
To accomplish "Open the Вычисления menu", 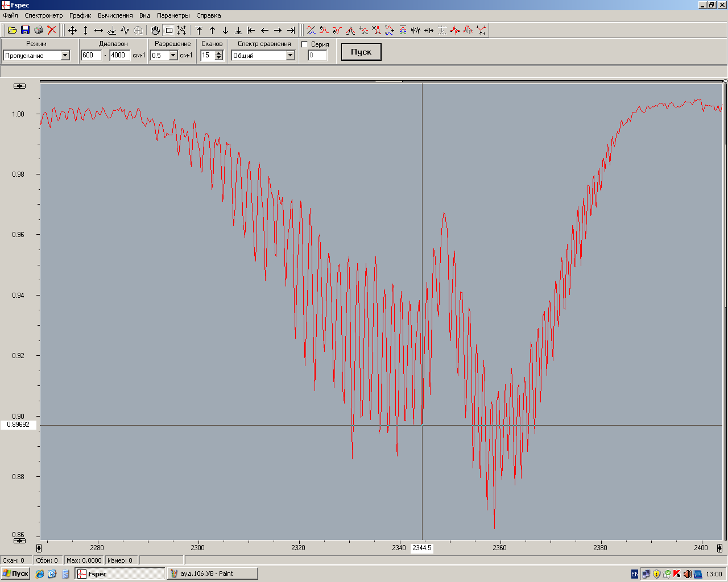I will click(115, 15).
